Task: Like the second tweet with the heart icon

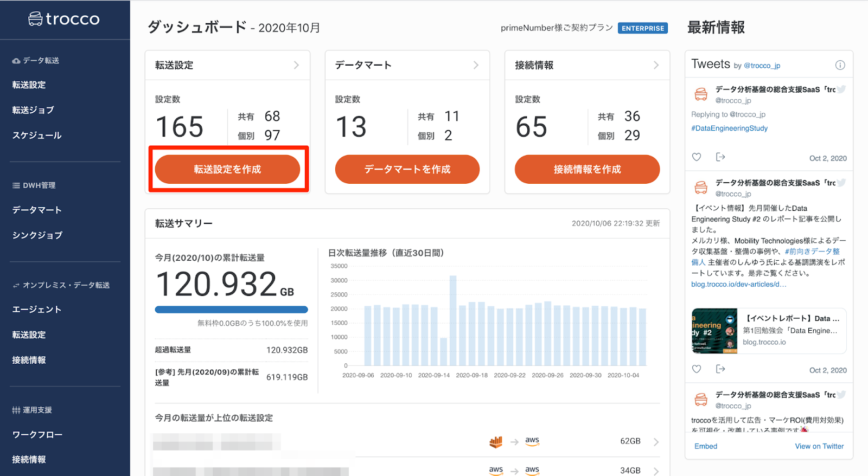Action: click(x=697, y=369)
